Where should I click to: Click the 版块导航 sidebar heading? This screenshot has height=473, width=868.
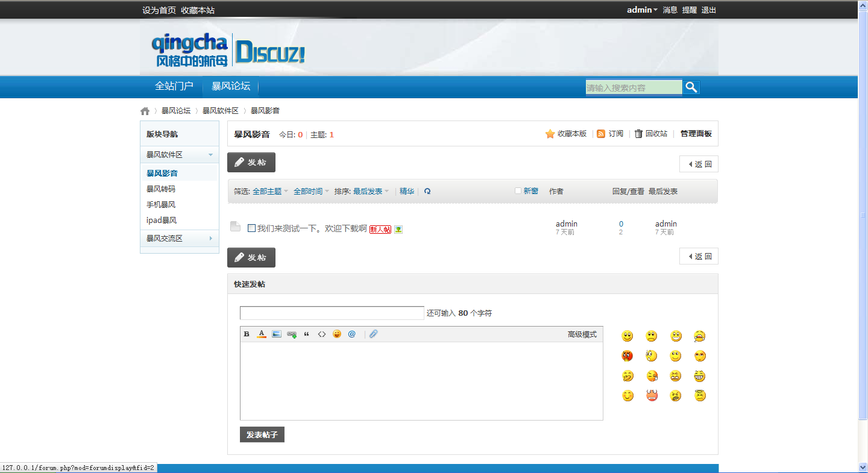click(x=162, y=134)
